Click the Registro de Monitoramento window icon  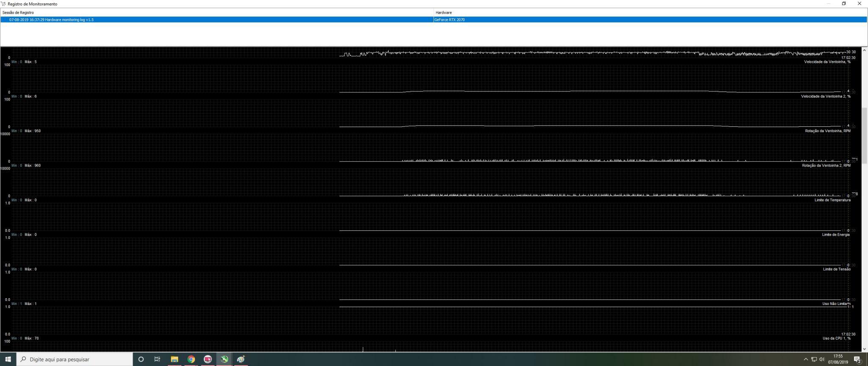pos(3,4)
